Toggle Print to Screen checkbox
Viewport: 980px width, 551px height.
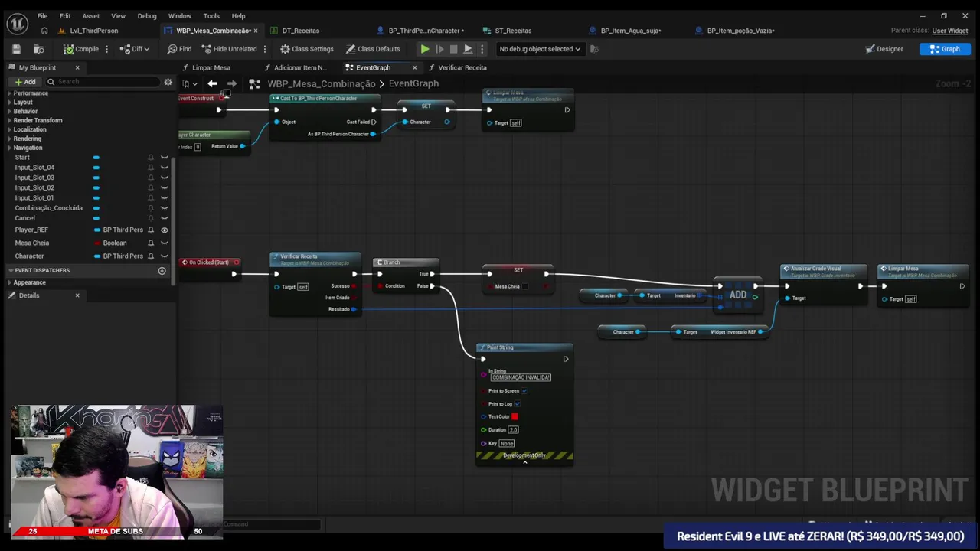point(524,391)
